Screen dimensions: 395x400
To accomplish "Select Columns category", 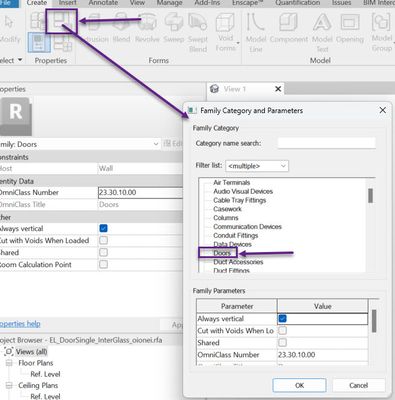I will 226,218.
